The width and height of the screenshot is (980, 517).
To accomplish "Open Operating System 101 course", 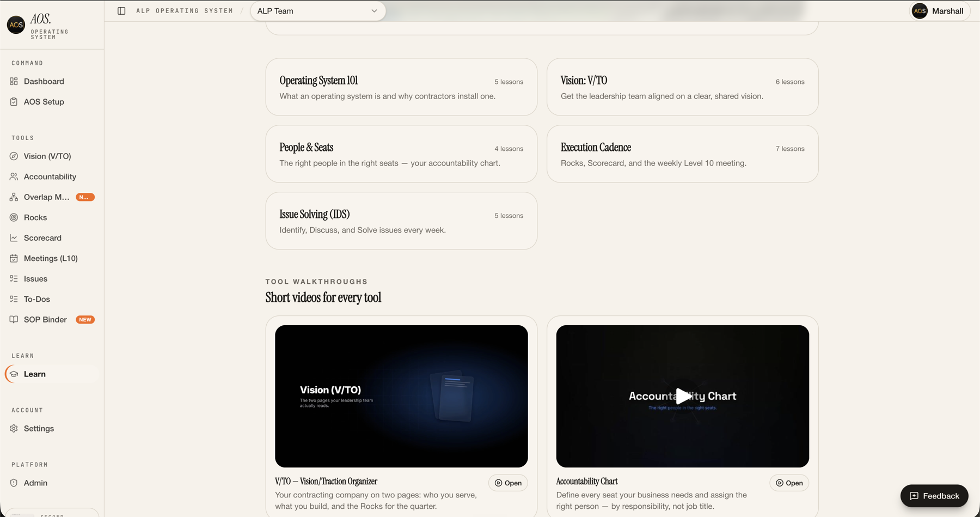I will pos(401,87).
